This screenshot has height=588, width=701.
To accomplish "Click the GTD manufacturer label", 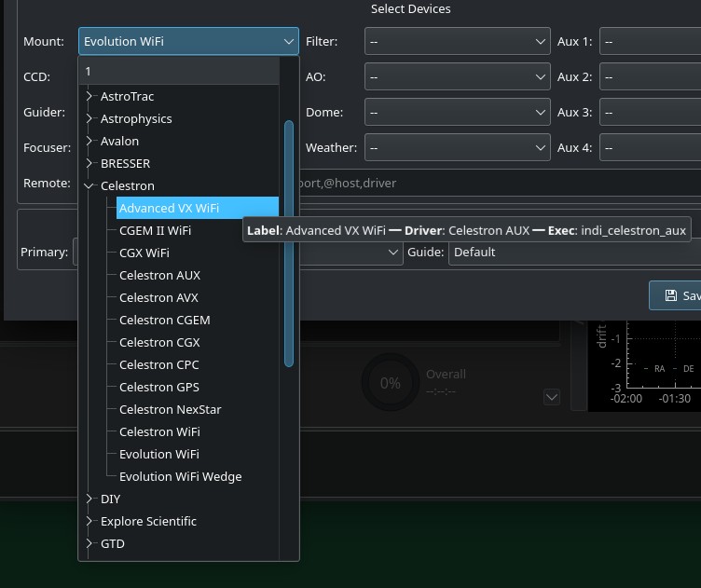I will [x=113, y=543].
